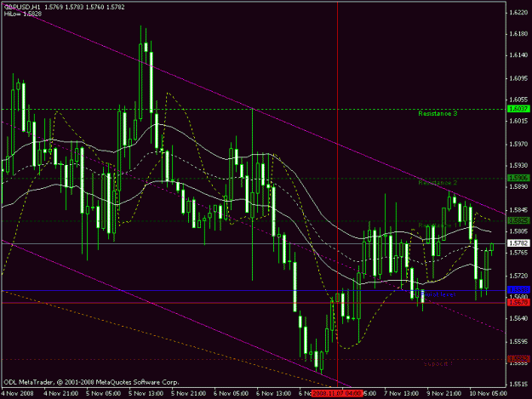Click the 1.5970 price axis label
This screenshot has height=399, width=532.
(518, 145)
